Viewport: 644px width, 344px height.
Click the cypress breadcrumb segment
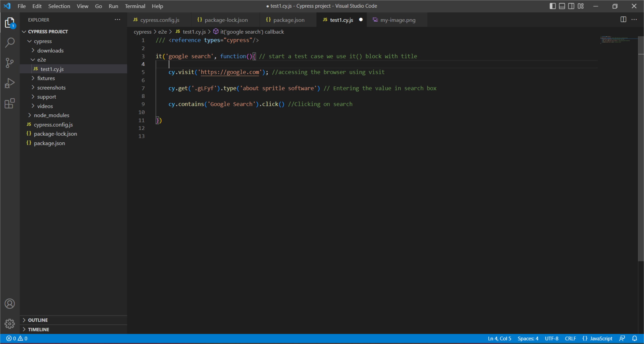(143, 32)
